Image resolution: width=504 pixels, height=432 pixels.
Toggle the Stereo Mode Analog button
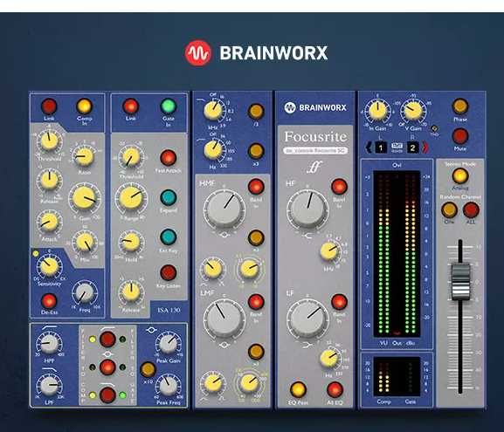pos(460,176)
